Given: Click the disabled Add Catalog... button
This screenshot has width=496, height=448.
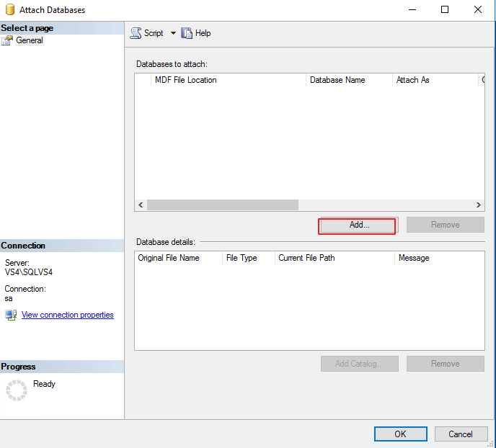Looking at the screenshot, I should [x=359, y=364].
